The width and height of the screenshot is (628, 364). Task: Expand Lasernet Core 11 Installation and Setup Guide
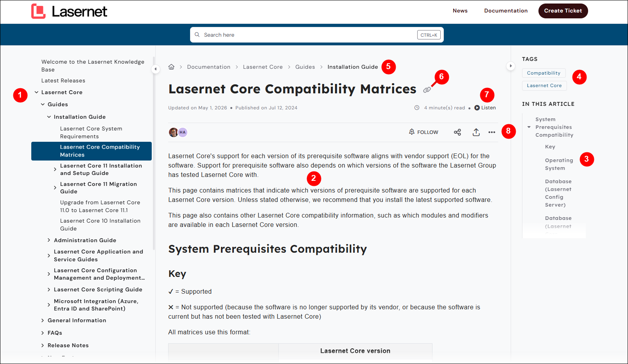tap(55, 170)
